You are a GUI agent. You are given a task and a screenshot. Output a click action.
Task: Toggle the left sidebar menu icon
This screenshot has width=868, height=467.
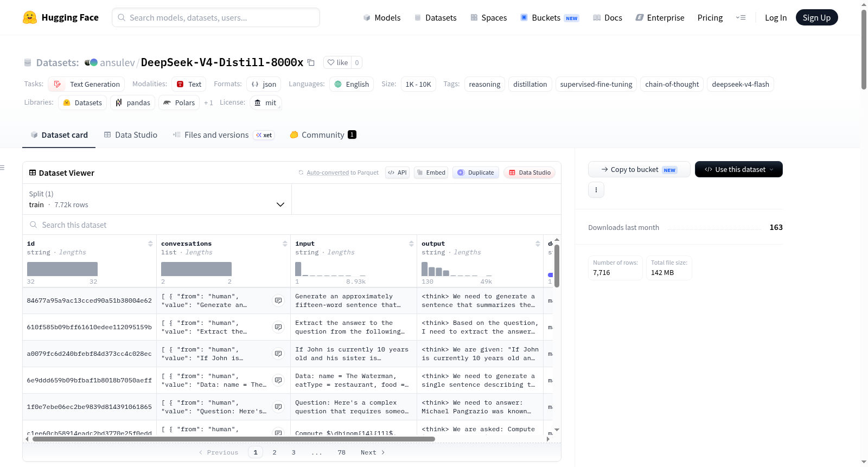coord(2,168)
